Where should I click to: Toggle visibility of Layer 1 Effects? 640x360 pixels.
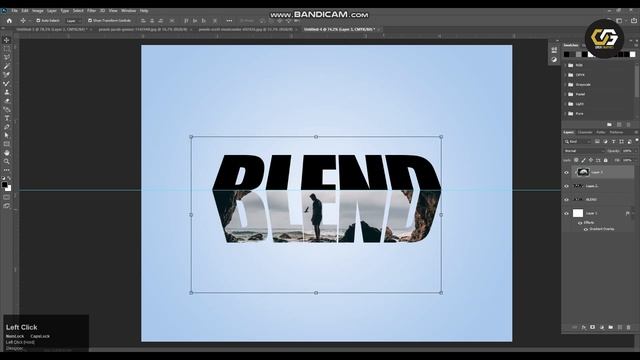580,223
